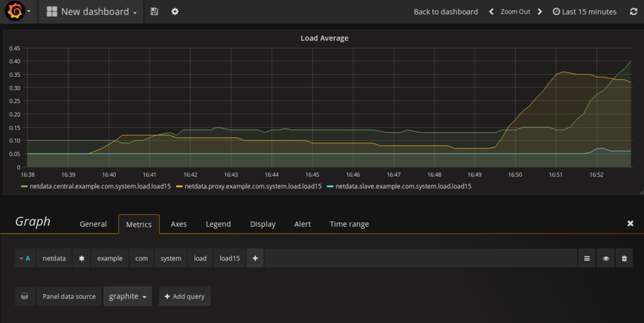644x323 pixels.
Task: Open query A options hamburger menu
Action: point(587,258)
